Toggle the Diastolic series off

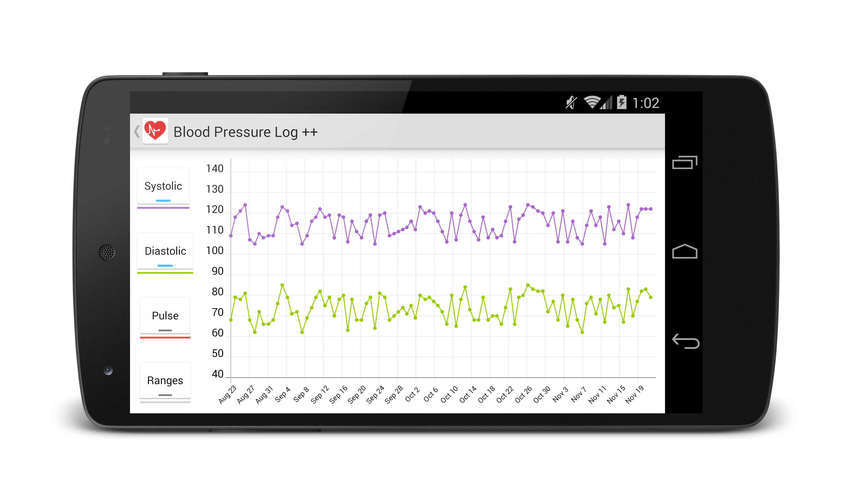pos(165,251)
